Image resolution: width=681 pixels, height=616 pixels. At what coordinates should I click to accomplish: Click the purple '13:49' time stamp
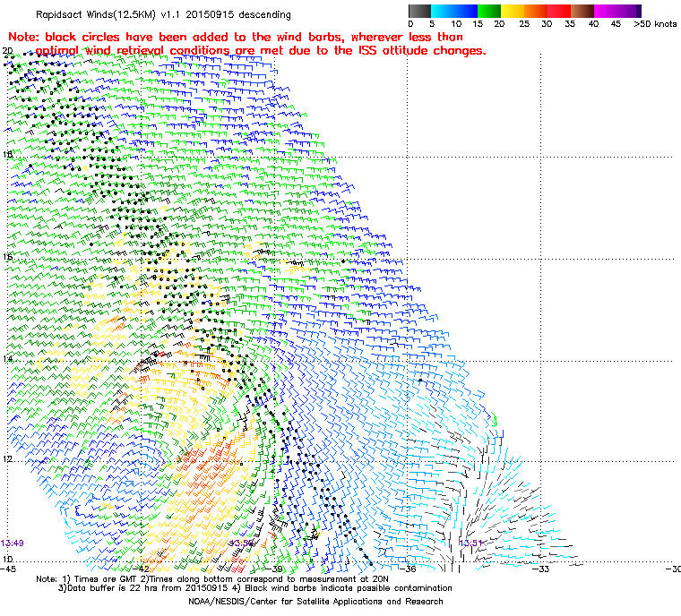pyautogui.click(x=13, y=543)
